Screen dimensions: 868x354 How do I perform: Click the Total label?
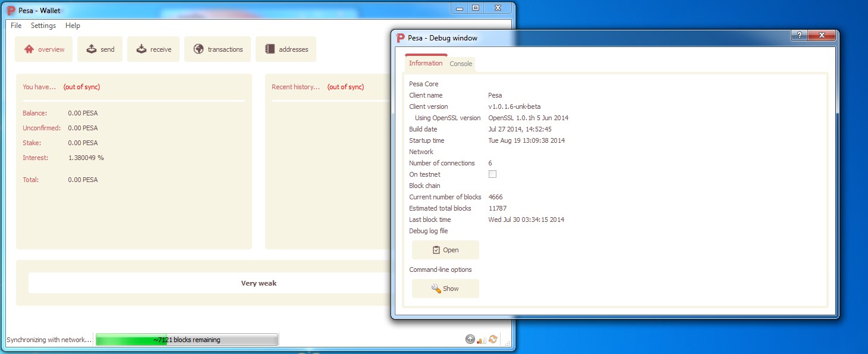pyautogui.click(x=30, y=180)
